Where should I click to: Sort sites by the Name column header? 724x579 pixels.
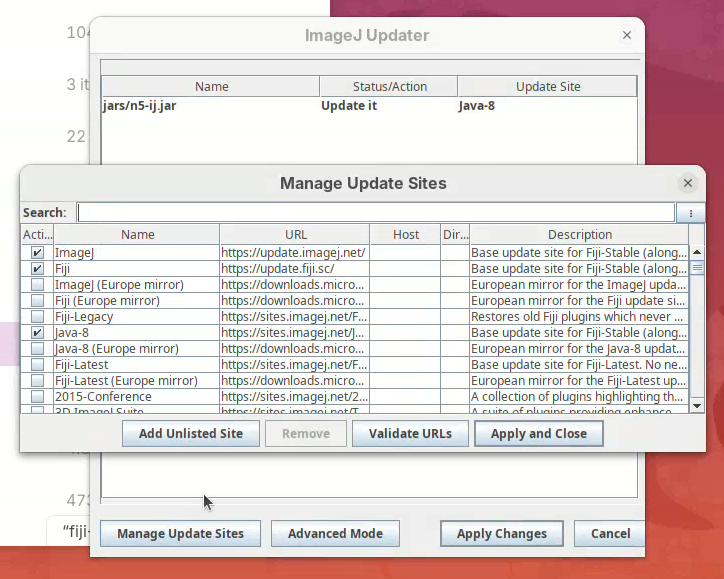coord(137,235)
